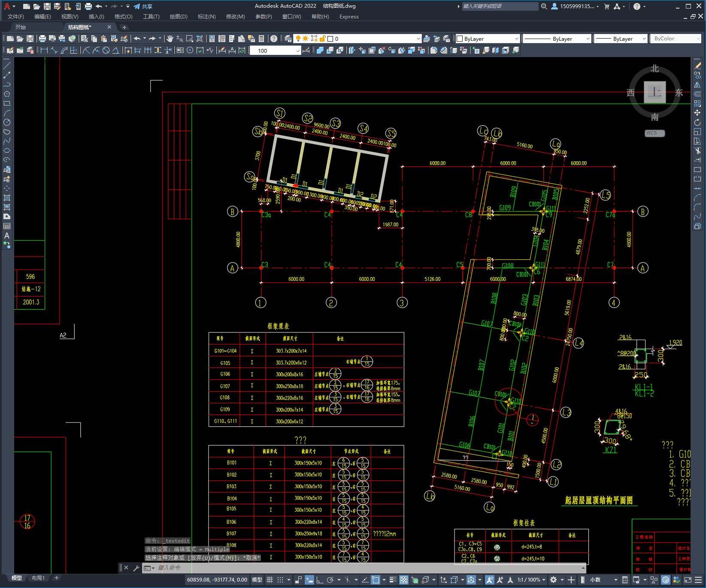Select the Linear dimension tool
This screenshot has width=706, height=588.
click(44, 50)
